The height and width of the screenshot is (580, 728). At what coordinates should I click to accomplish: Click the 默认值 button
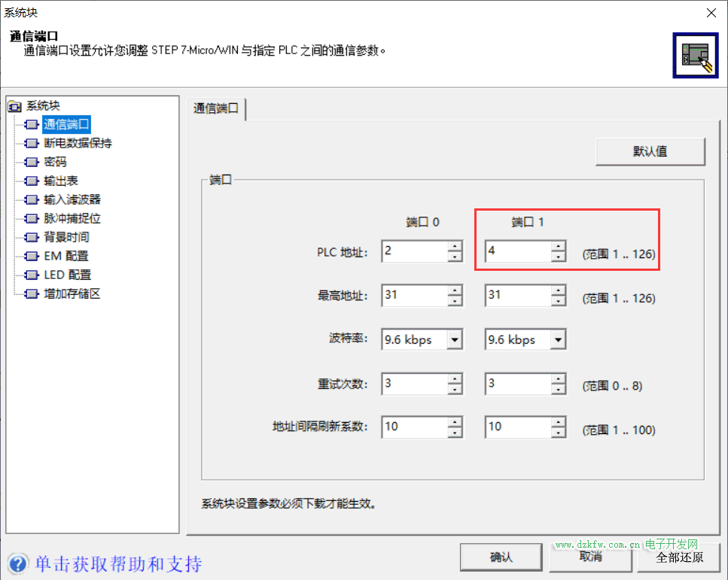point(650,151)
